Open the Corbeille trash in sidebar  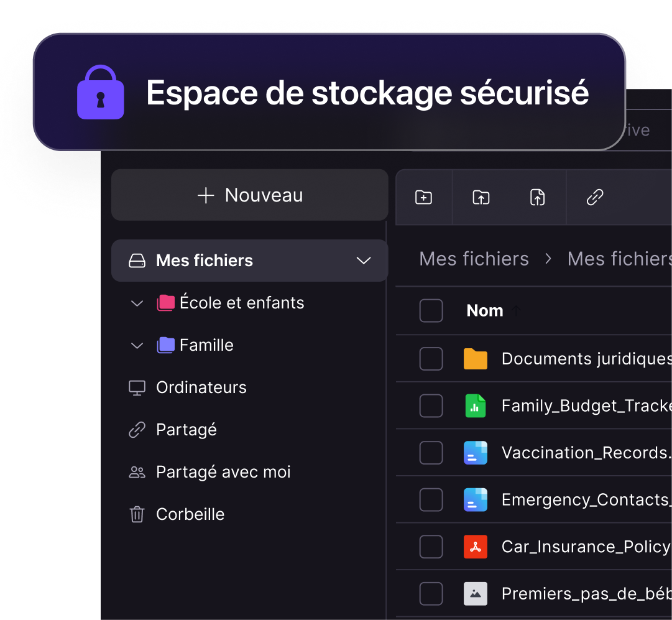click(x=190, y=514)
